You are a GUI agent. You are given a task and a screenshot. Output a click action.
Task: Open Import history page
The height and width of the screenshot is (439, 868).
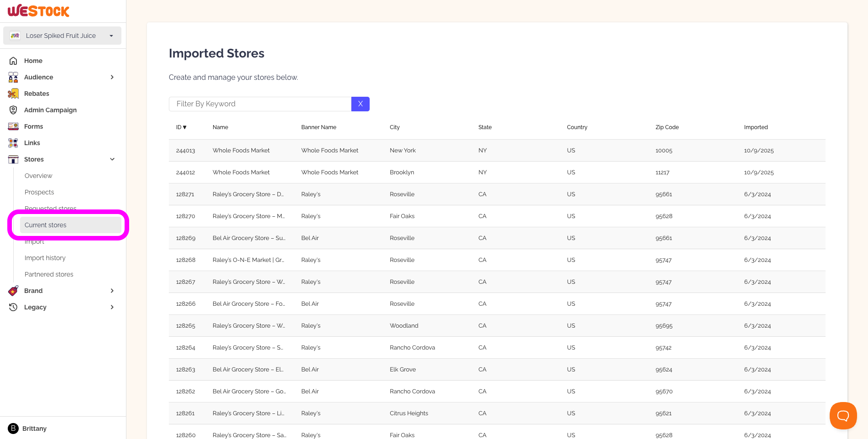click(x=45, y=258)
